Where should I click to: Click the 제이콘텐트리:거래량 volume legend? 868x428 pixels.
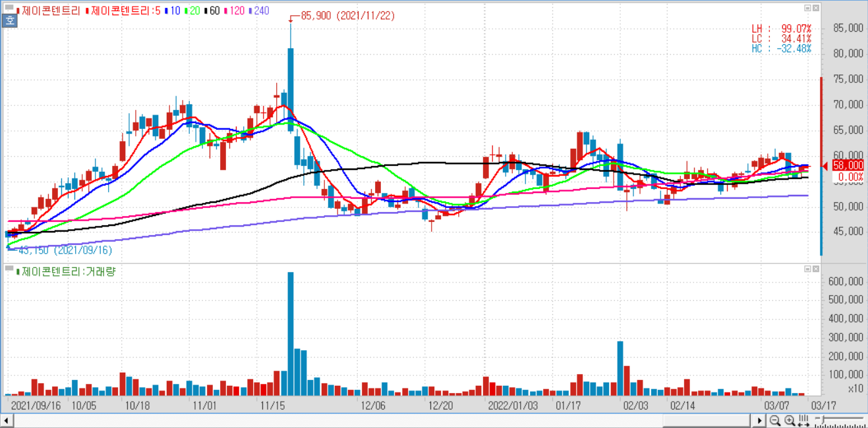pos(66,271)
